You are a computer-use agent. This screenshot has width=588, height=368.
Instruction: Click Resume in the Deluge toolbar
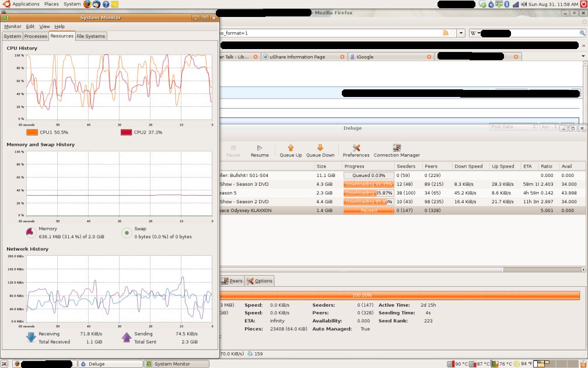[260, 151]
